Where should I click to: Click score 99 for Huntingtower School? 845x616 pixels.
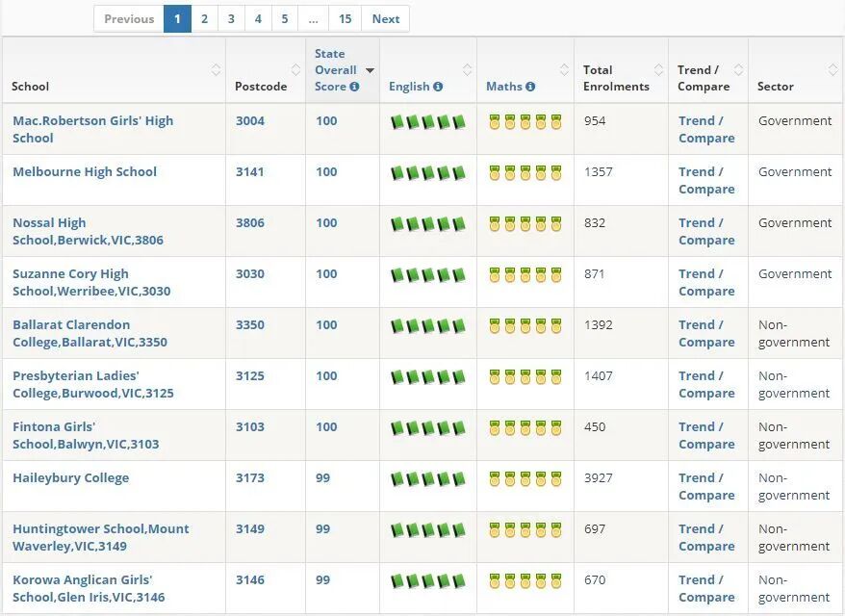coord(322,529)
